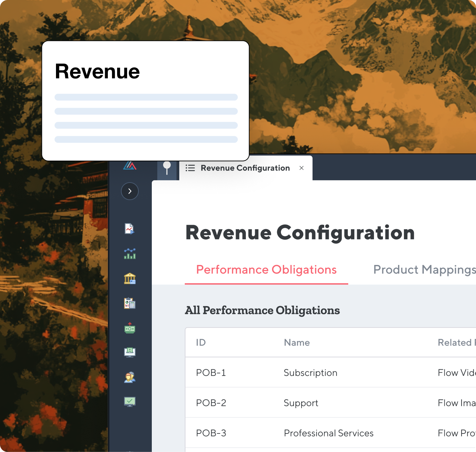Click the ID column header
The width and height of the screenshot is (476, 452).
201,343
